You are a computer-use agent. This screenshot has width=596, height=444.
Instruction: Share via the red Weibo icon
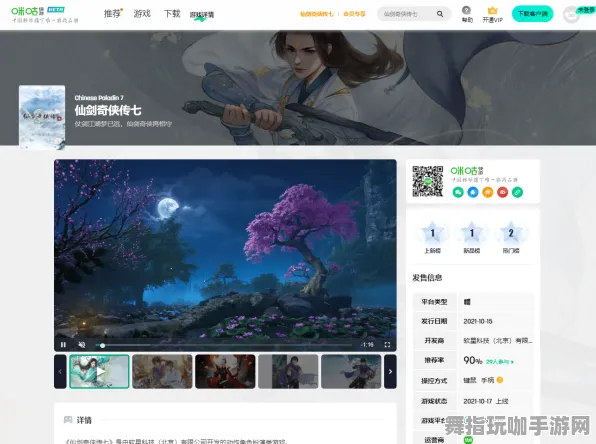tap(502, 192)
